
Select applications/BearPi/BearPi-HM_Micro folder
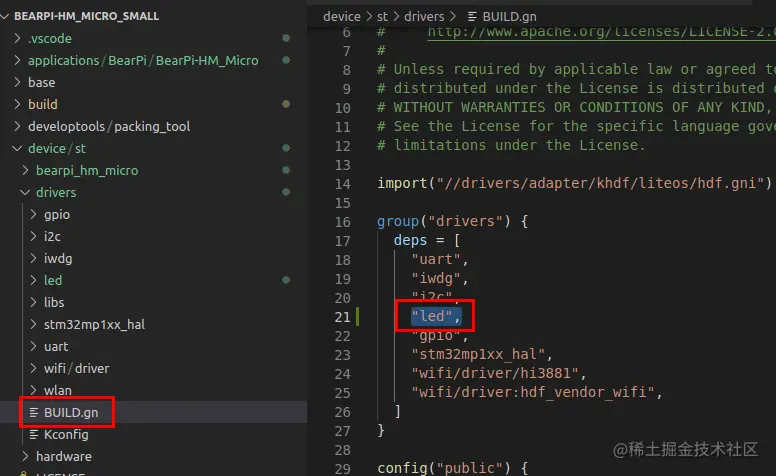[x=143, y=60]
